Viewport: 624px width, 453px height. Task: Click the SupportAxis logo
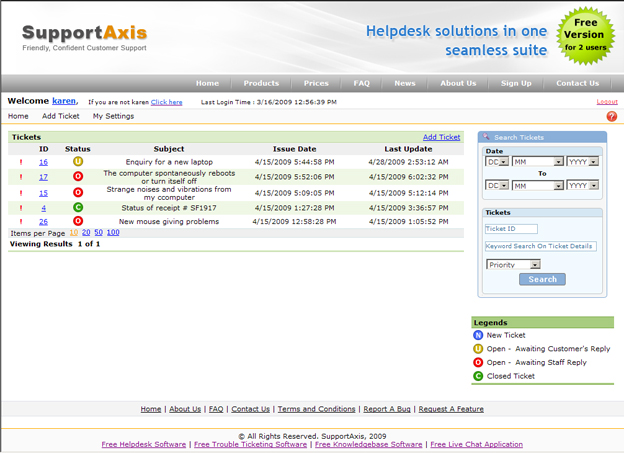[x=84, y=37]
